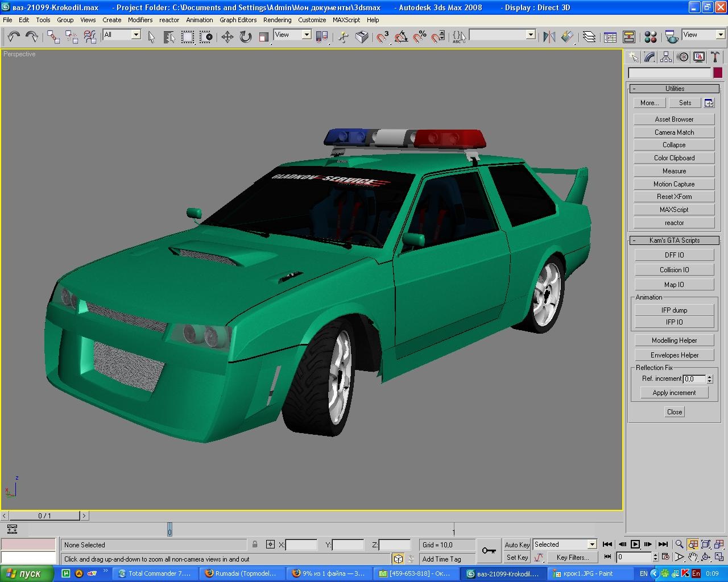This screenshot has width=728, height=582.
Task: Click the Zoom magnifier viewport tool
Action: pos(679,544)
